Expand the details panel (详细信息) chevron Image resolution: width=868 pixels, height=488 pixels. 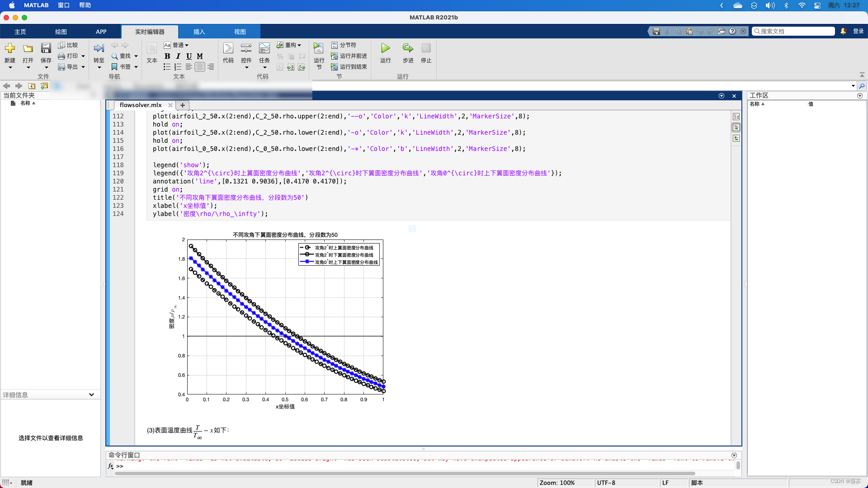click(x=91, y=394)
